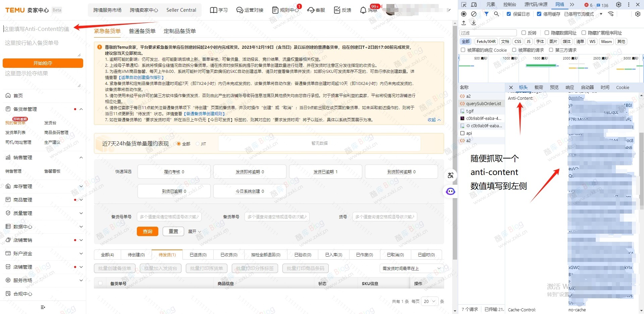Select the JIT radio button

click(x=198, y=144)
